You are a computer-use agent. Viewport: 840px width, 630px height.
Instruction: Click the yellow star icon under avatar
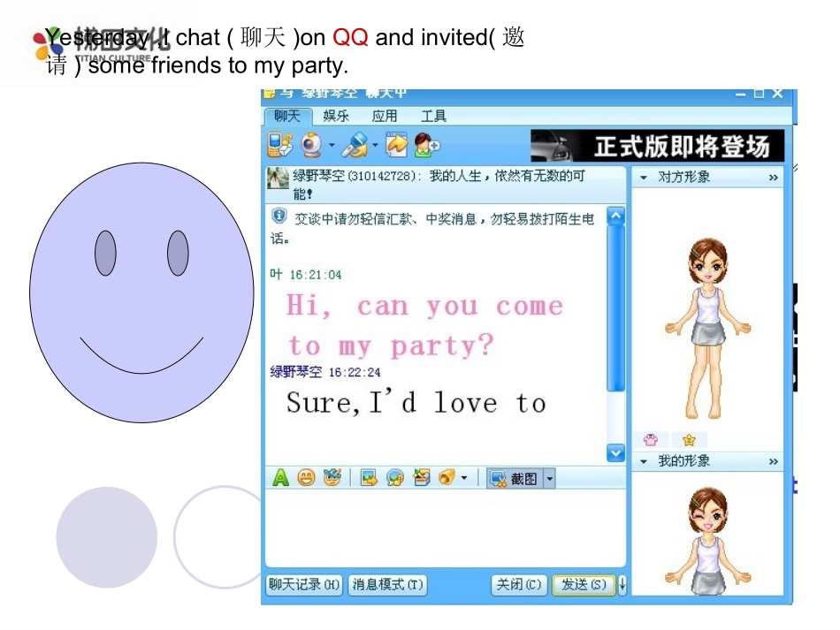click(689, 440)
